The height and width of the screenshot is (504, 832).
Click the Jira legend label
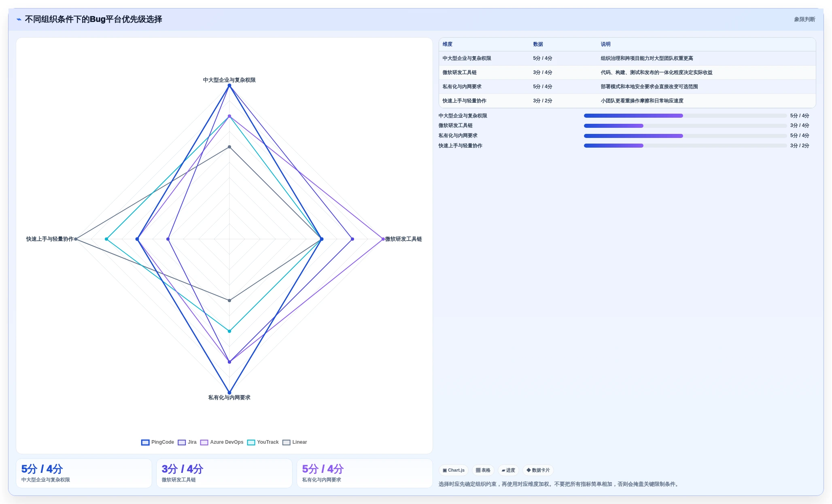pyautogui.click(x=192, y=442)
